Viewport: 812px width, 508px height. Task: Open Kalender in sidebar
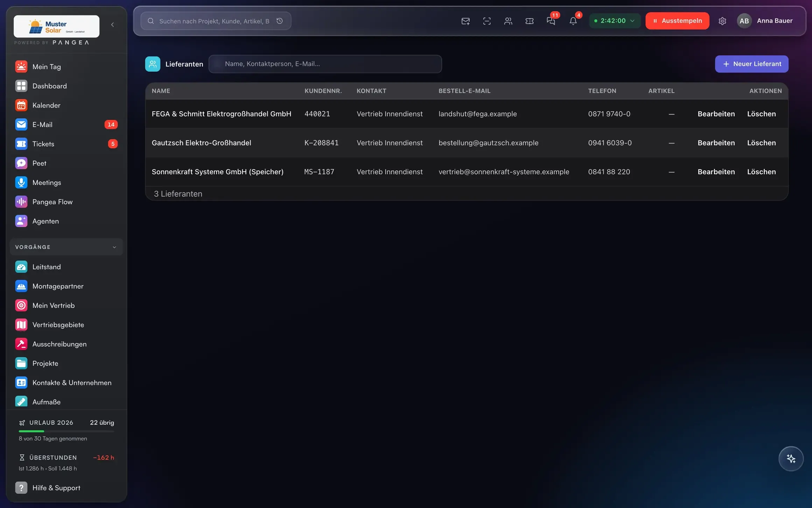point(66,105)
